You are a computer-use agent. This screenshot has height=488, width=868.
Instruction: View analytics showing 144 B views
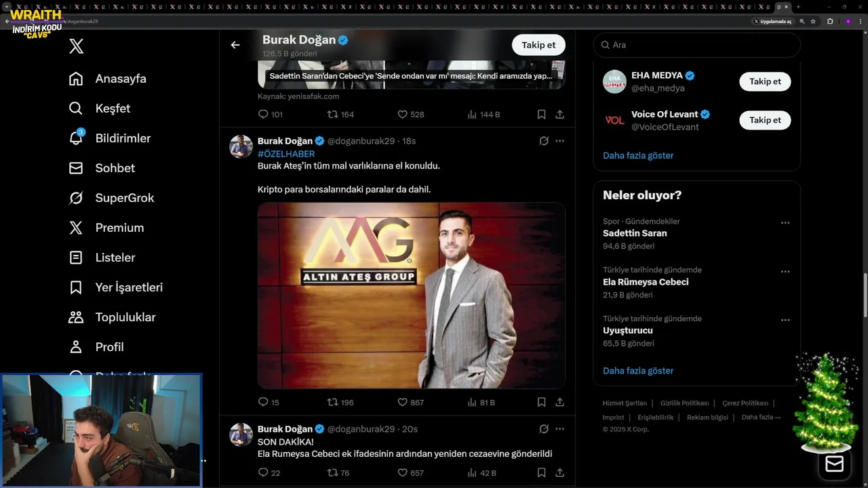[484, 115]
